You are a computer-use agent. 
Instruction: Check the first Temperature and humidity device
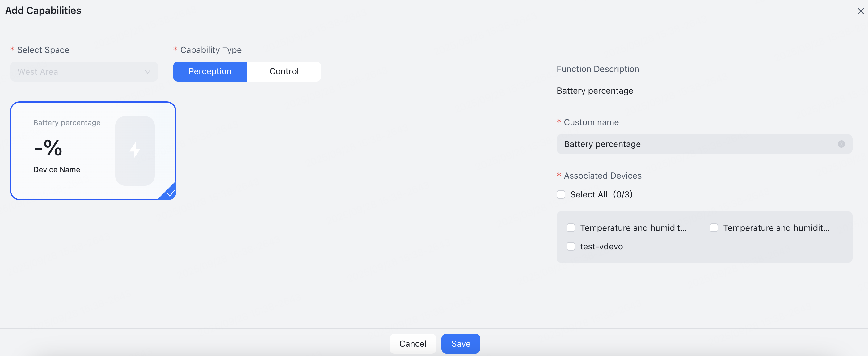571,228
